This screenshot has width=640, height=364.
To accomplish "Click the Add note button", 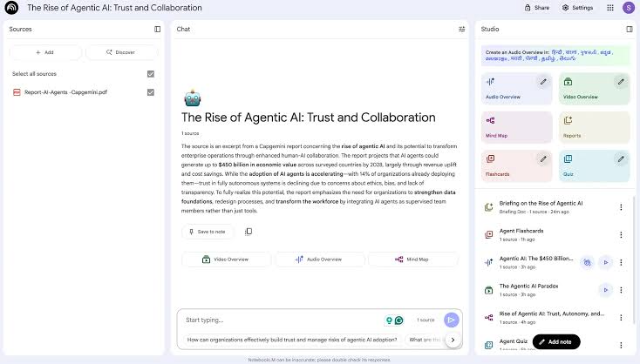I will (556, 341).
